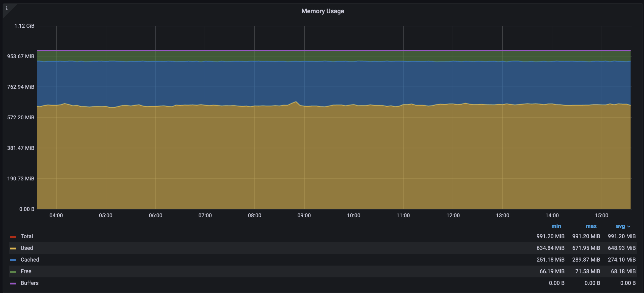Image resolution: width=644 pixels, height=293 pixels.
Task: Open Memory Usage panel title menu
Action: tap(323, 11)
